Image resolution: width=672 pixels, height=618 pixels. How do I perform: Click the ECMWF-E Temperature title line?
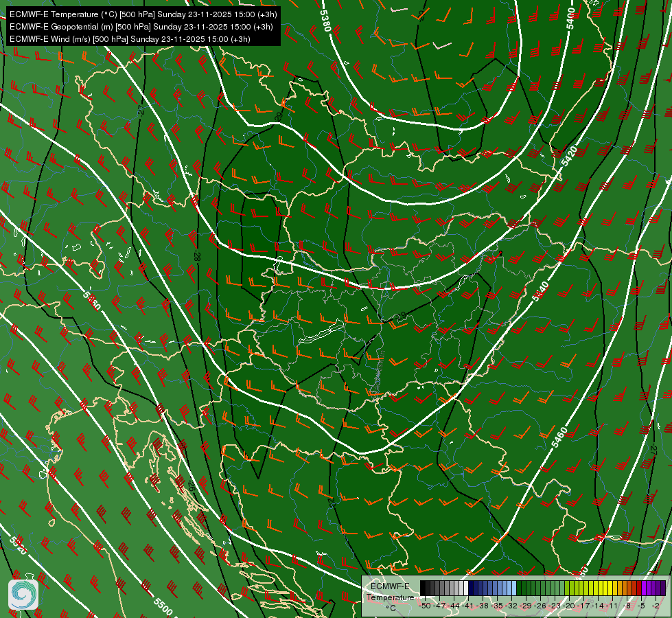143,14
